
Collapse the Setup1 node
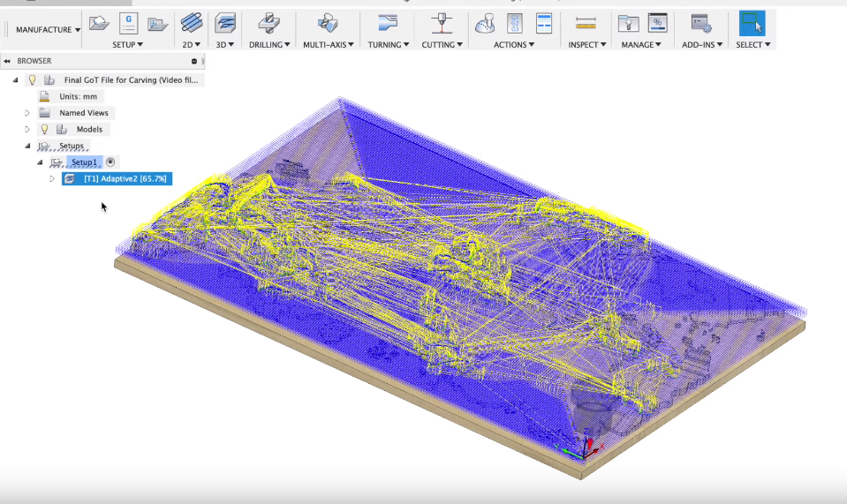[x=40, y=162]
